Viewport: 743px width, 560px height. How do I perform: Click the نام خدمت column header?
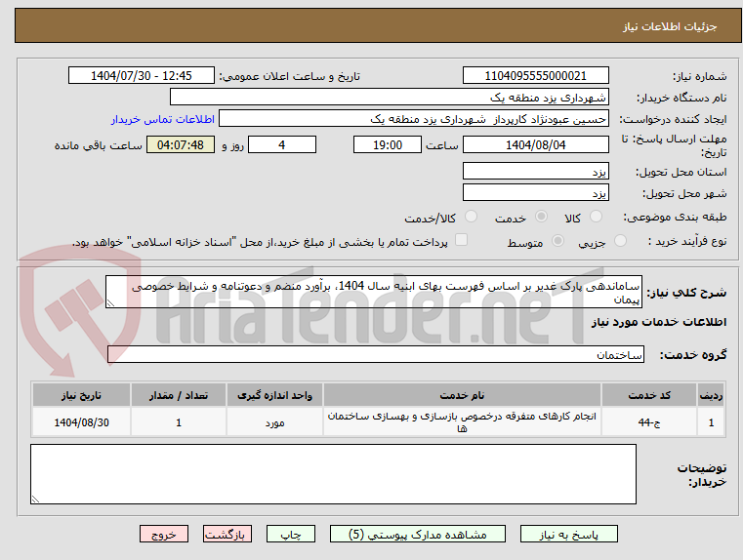pyautogui.click(x=462, y=395)
